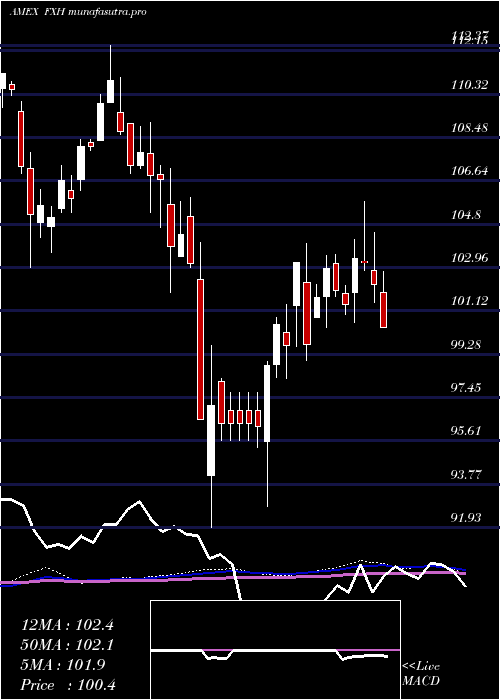500x700 pixels.
Task: Select the 91.93 price axis label
Action: pyautogui.click(x=466, y=517)
